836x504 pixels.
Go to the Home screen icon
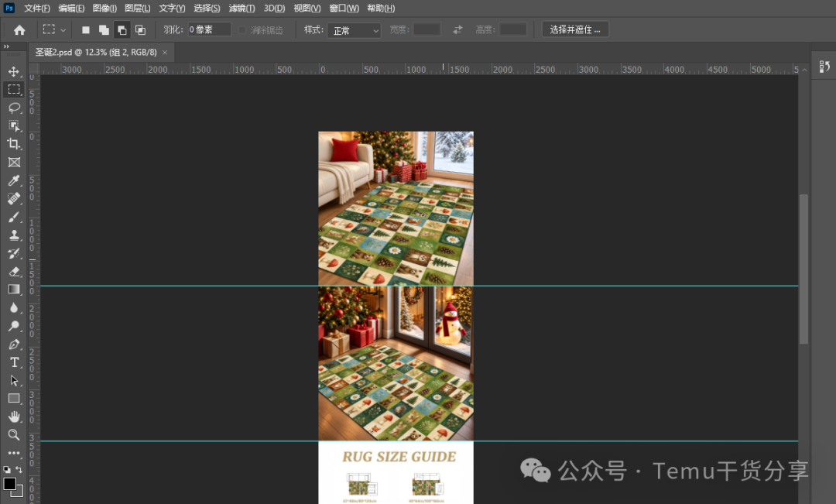[x=19, y=30]
